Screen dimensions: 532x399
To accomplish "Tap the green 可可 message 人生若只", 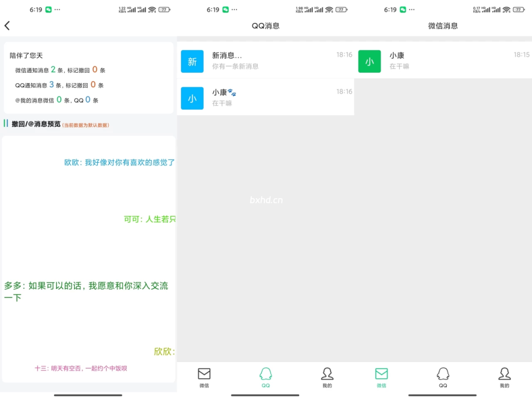I will click(150, 219).
